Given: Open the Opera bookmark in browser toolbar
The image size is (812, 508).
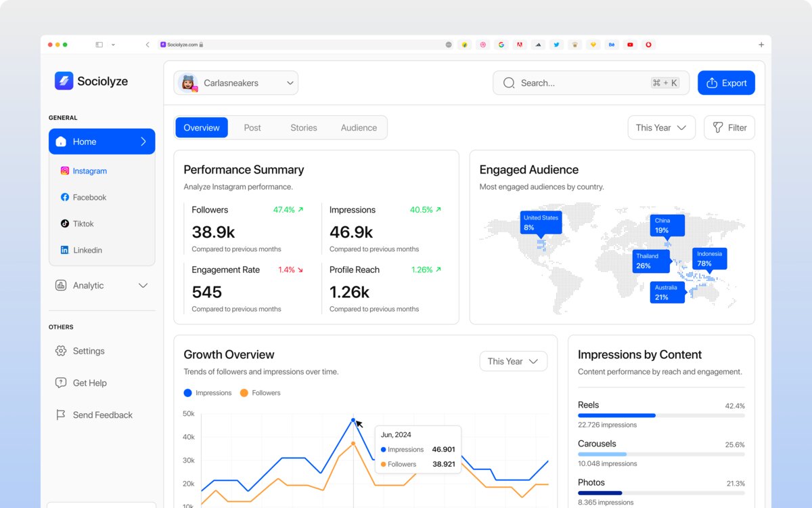Looking at the screenshot, I should click(648, 45).
